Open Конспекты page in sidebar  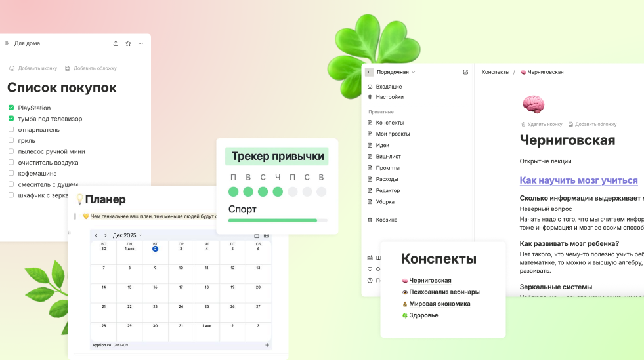pos(385,123)
